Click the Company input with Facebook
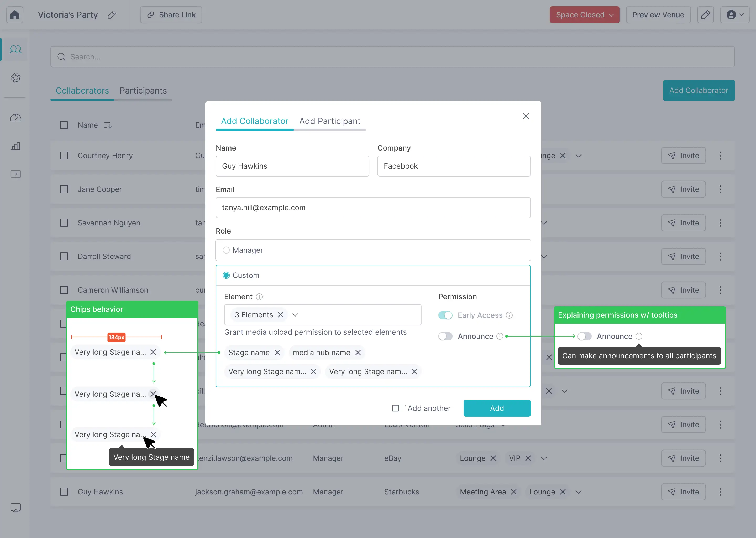 (x=454, y=166)
